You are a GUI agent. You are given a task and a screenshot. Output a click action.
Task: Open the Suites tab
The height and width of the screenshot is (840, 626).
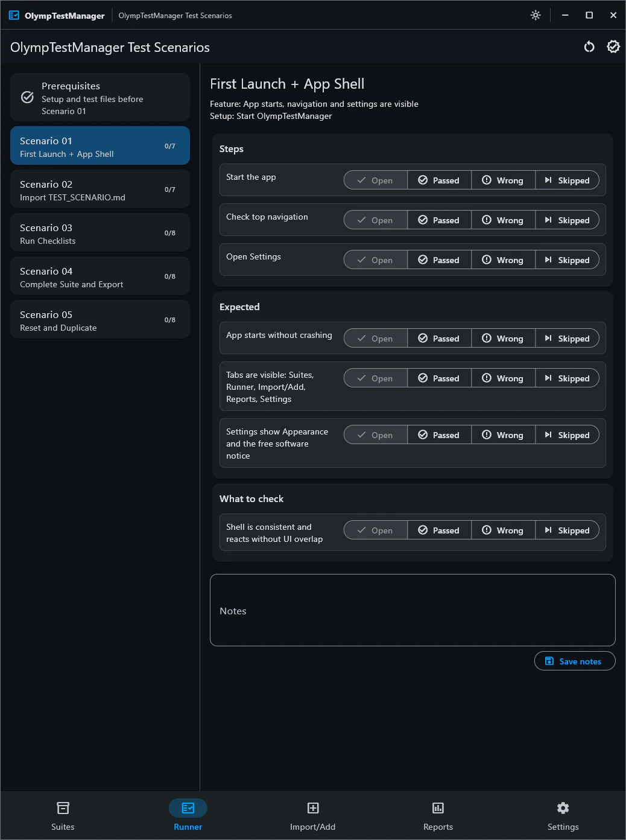(x=63, y=815)
